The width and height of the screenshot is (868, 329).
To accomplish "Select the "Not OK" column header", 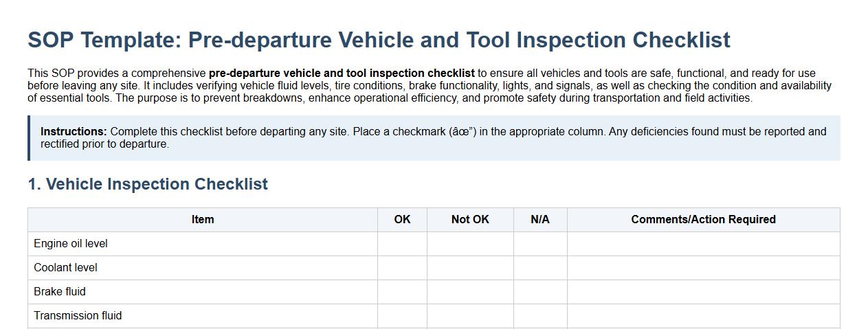I will coord(470,220).
